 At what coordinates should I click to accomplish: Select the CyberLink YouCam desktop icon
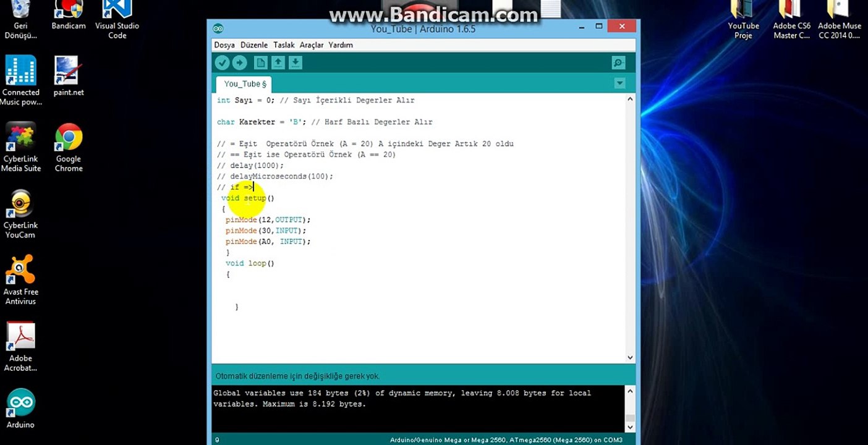[x=21, y=214]
